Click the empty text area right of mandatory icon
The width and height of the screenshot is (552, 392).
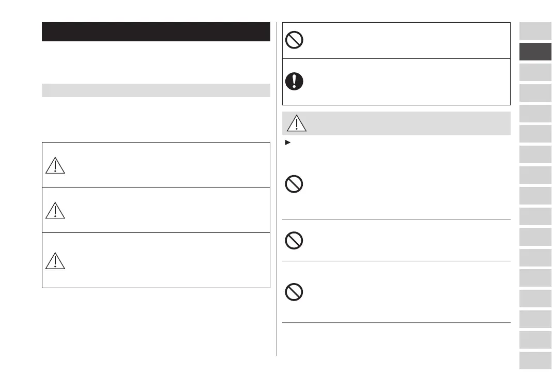point(403,82)
